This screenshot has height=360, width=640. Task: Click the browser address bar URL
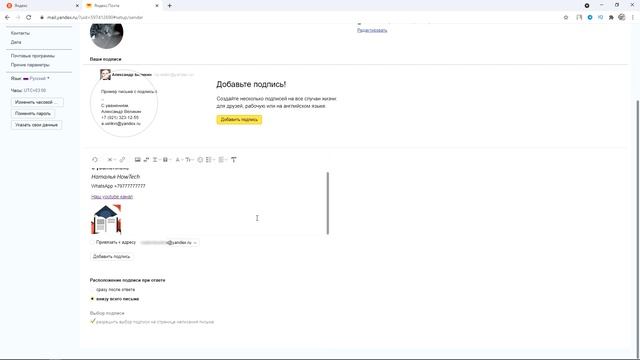click(x=95, y=18)
